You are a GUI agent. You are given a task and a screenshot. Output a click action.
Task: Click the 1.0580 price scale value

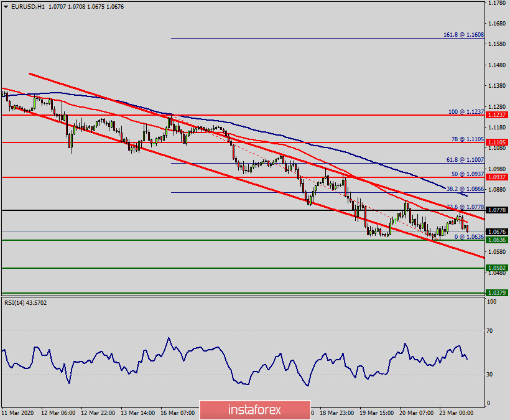click(x=497, y=252)
